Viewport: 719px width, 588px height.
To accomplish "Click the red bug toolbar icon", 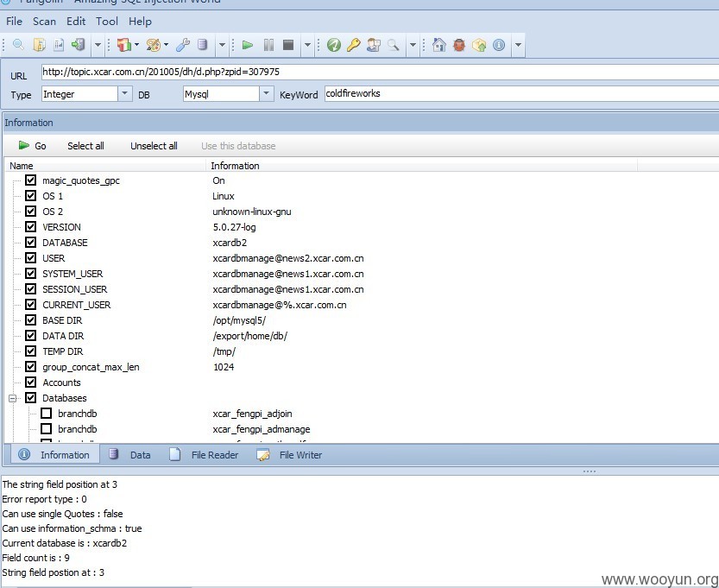I will click(459, 45).
